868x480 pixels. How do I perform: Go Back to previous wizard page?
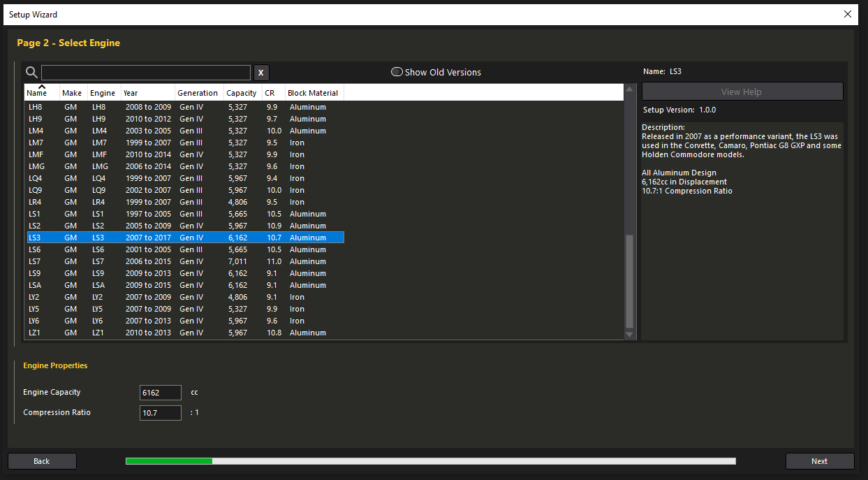point(42,461)
